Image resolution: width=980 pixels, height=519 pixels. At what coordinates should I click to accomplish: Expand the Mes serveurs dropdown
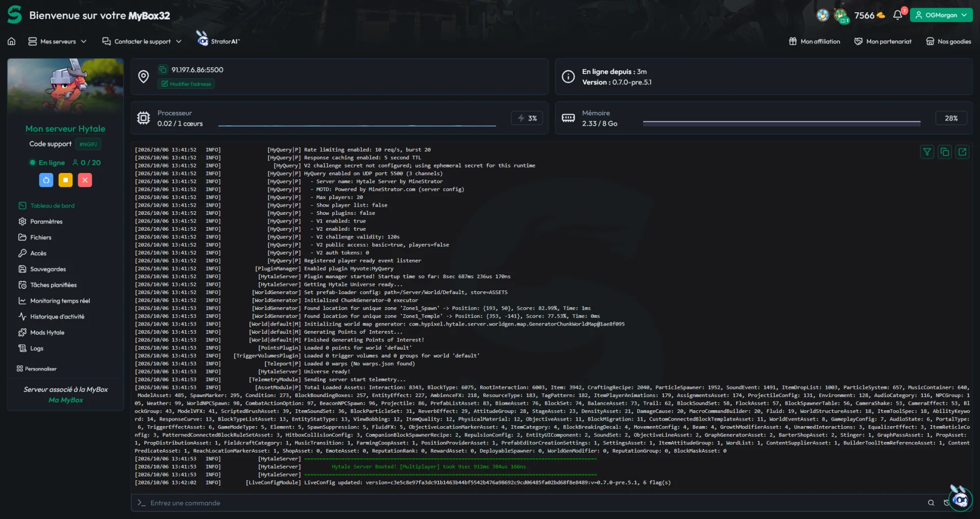pos(57,41)
